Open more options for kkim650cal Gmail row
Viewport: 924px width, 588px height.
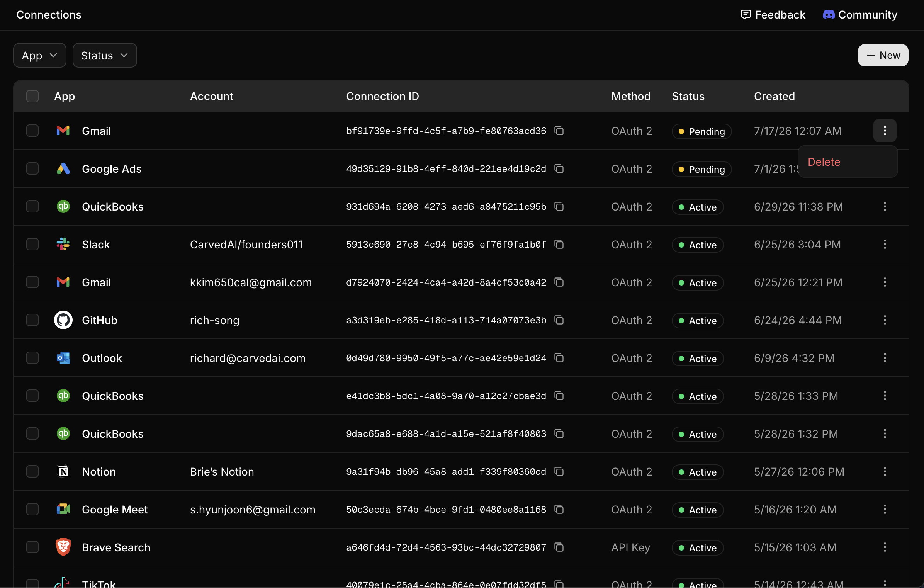click(x=885, y=282)
